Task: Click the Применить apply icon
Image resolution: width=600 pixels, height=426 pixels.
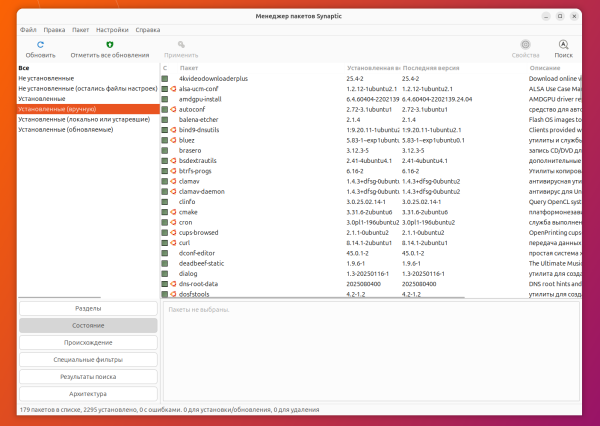Action: [181, 44]
